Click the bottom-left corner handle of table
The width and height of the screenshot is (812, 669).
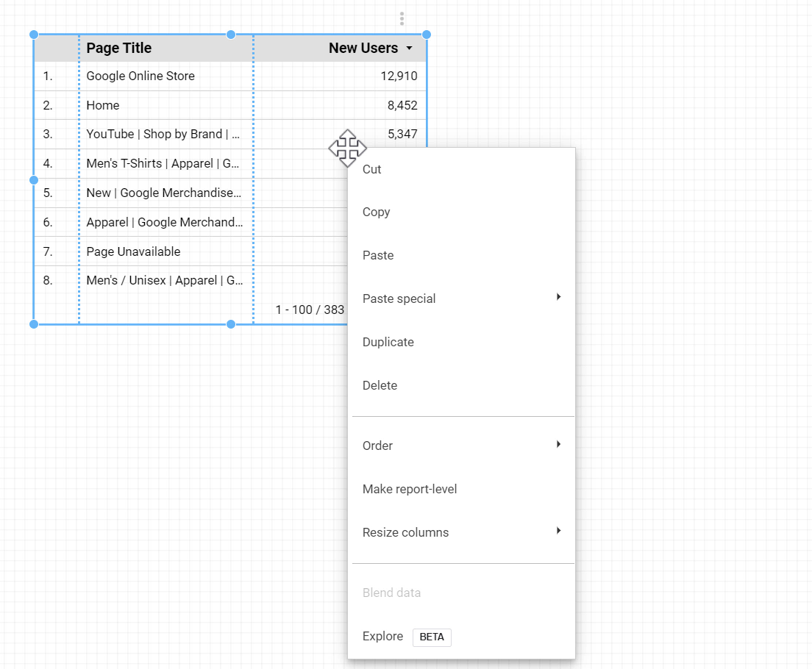[34, 324]
